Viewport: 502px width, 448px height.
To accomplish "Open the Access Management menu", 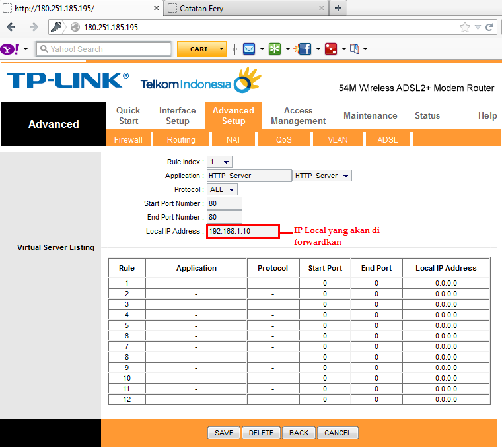I will [298, 115].
